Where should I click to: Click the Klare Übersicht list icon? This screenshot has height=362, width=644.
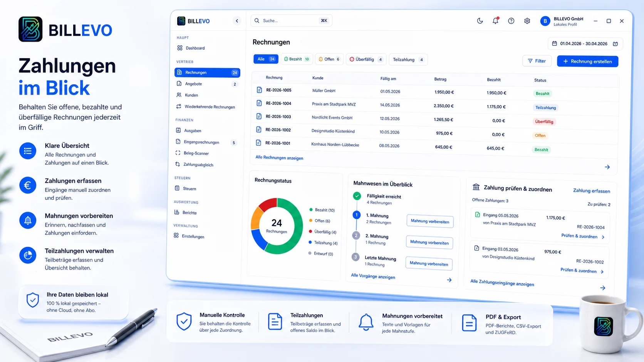[28, 151]
